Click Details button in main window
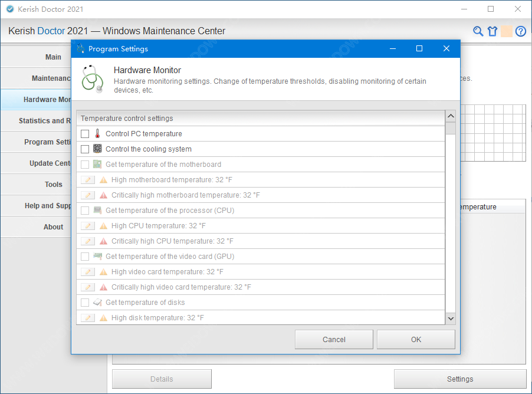The image size is (532, 394). click(162, 379)
